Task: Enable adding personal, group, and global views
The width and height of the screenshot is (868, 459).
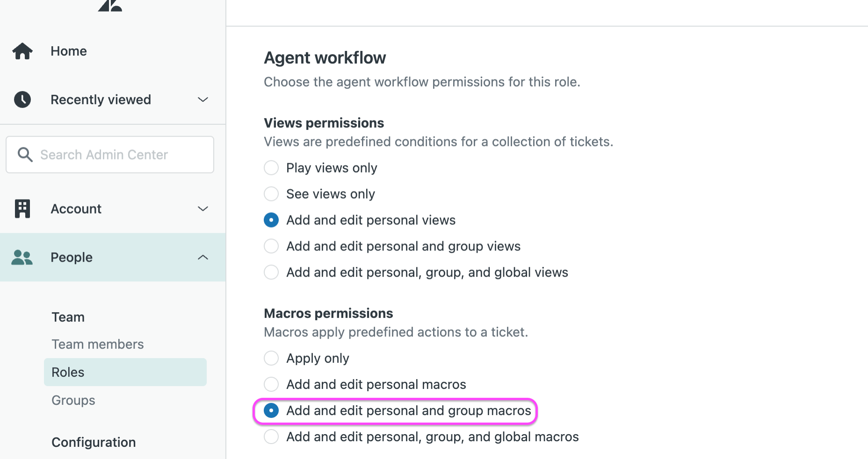Action: coord(271,272)
